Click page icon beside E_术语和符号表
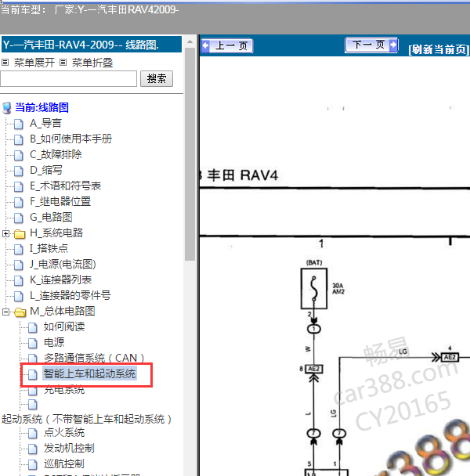The height and width of the screenshot is (476, 470). coord(19,186)
